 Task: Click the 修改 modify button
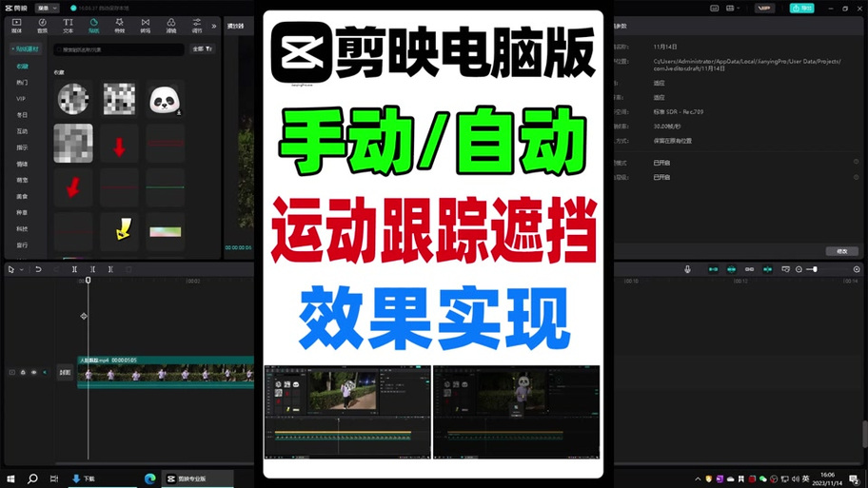pyautogui.click(x=842, y=251)
